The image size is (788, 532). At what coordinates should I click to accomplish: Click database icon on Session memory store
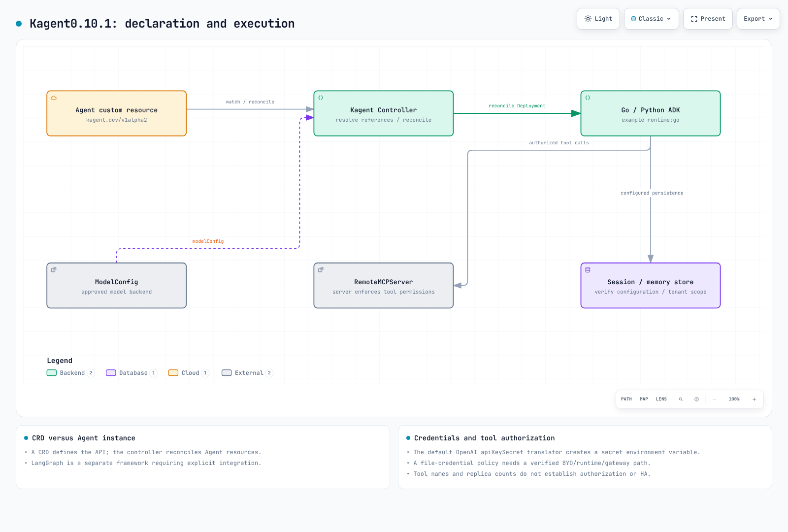coord(588,269)
